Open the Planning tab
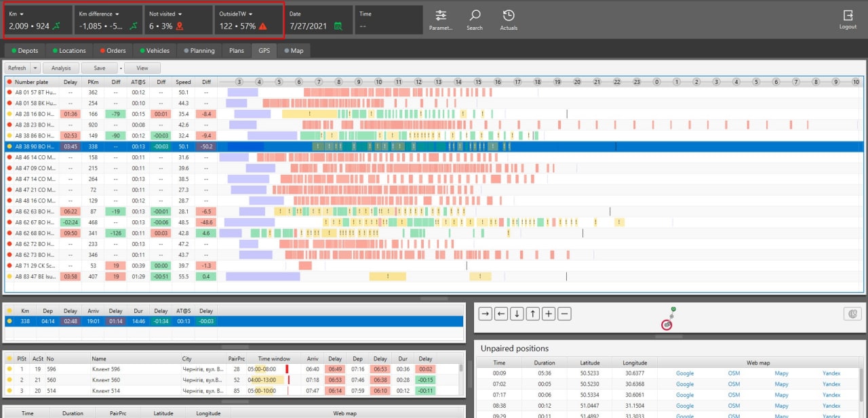Viewport: 868px width, 418px height. (199, 50)
